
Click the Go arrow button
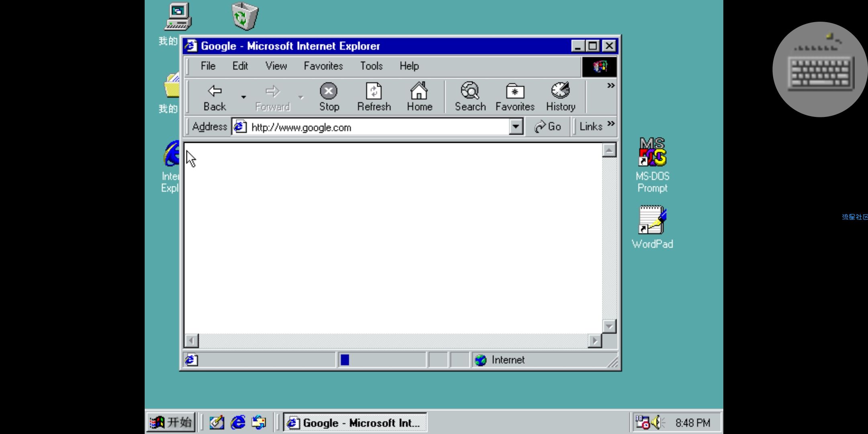tap(547, 127)
